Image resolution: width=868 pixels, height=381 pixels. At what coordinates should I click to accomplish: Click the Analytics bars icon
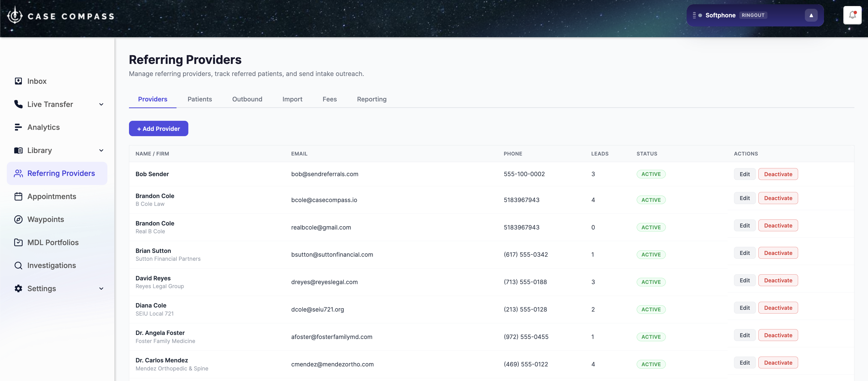(x=18, y=127)
